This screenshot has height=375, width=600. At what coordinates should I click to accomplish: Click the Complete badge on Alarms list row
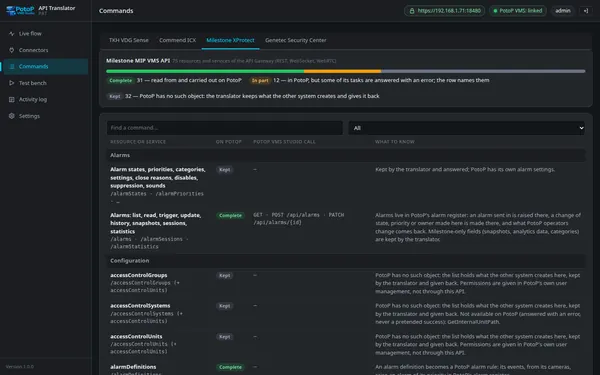(230, 215)
